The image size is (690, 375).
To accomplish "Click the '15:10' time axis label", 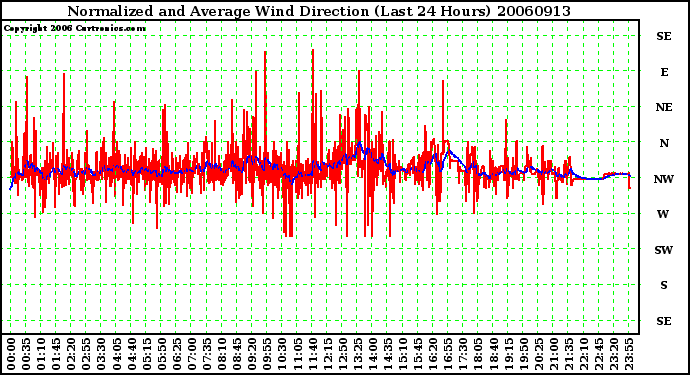I will (403, 354).
